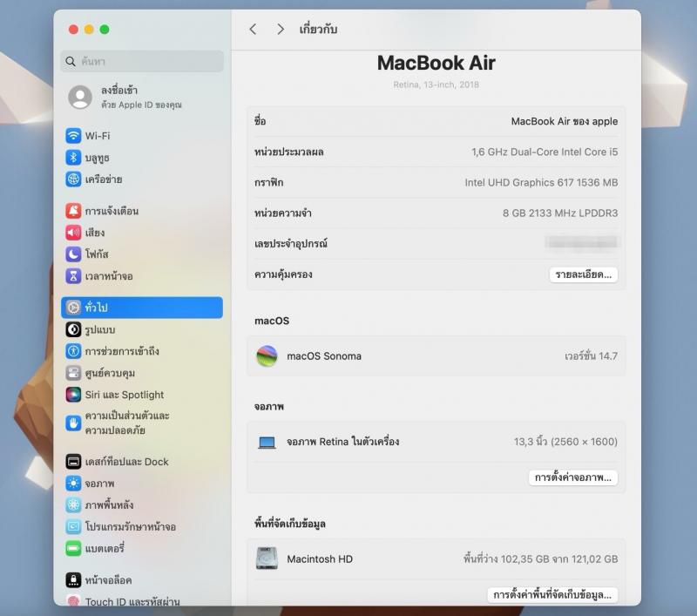The width and height of the screenshot is (697, 616).
Task: Click the "ความคุ้มครอง" row label
Action: pos(283,274)
